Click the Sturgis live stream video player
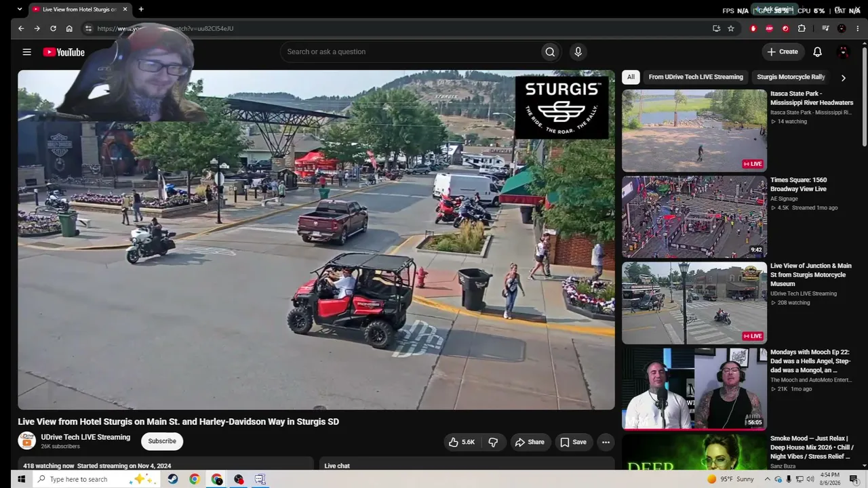Viewport: 868px width, 488px height. click(x=316, y=240)
